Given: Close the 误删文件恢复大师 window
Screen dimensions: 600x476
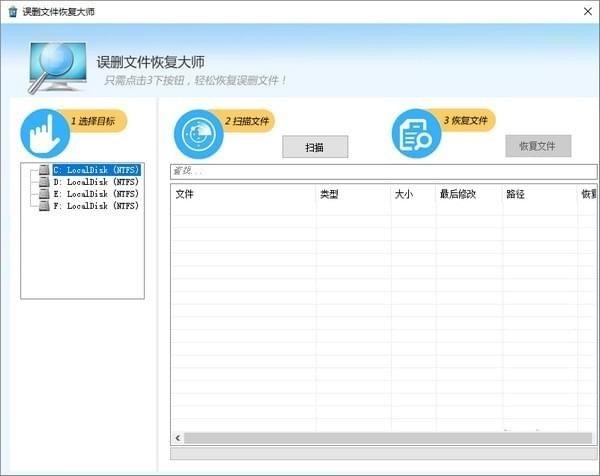Looking at the screenshot, I should (x=588, y=11).
